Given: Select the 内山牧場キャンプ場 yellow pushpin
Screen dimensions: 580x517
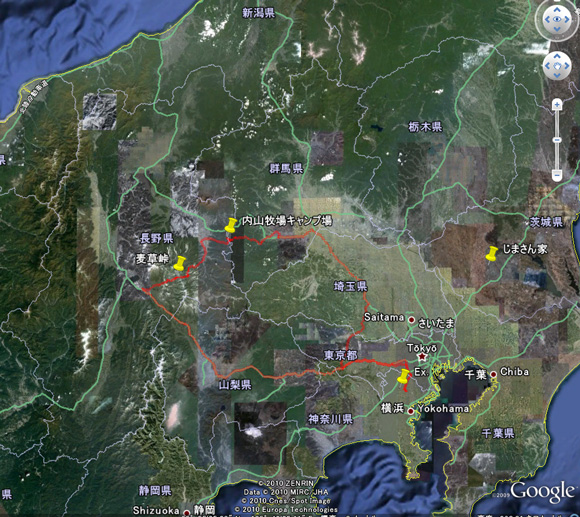Looking at the screenshot, I should click(231, 225).
